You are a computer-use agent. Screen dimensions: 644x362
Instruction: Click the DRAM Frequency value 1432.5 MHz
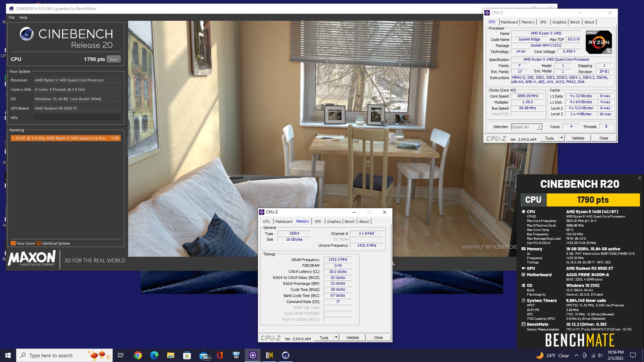click(x=338, y=259)
